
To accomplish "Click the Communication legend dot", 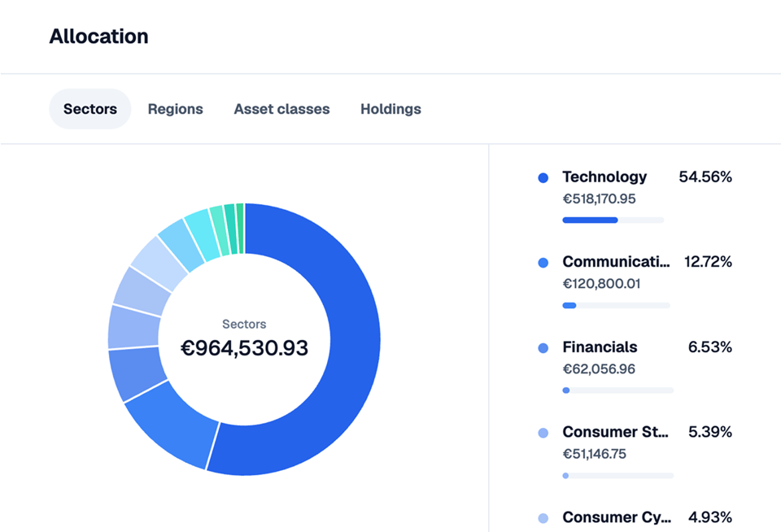I will pyautogui.click(x=543, y=263).
